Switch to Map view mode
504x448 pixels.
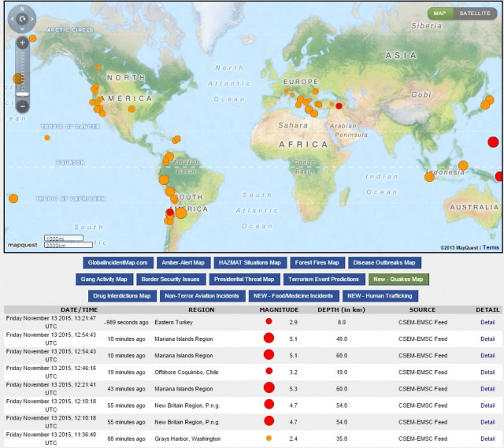click(439, 13)
